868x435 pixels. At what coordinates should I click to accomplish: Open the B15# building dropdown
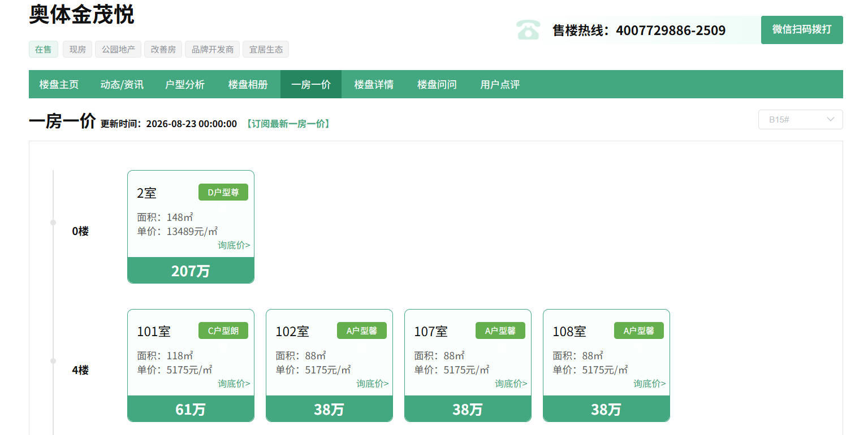point(801,119)
